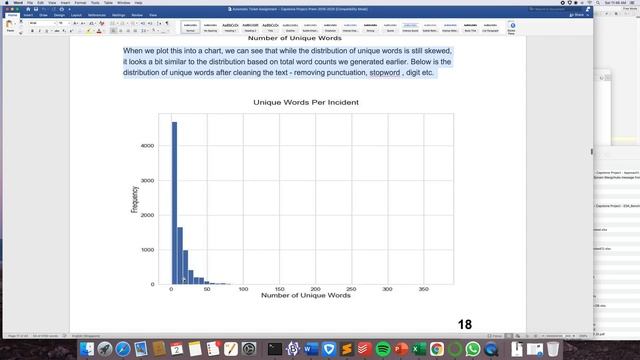Click the decrease font size icon
Image resolution: width=640 pixels, height=360 pixels.
click(x=83, y=23)
